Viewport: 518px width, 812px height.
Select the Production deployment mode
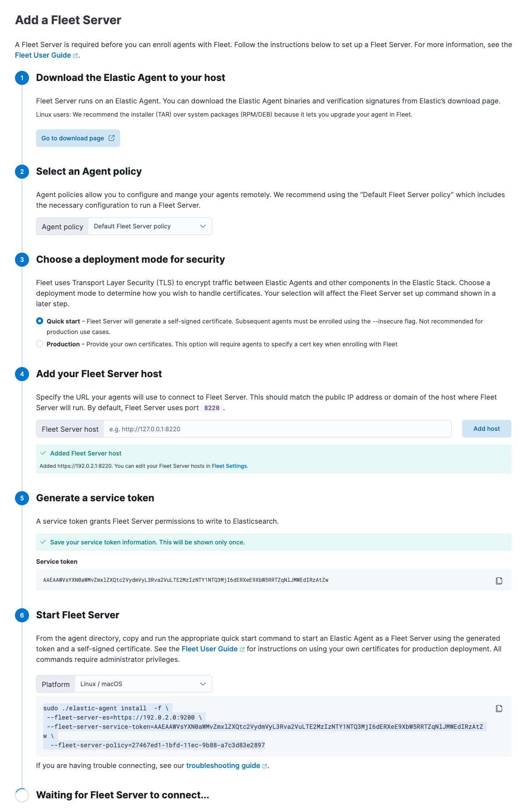[40, 344]
